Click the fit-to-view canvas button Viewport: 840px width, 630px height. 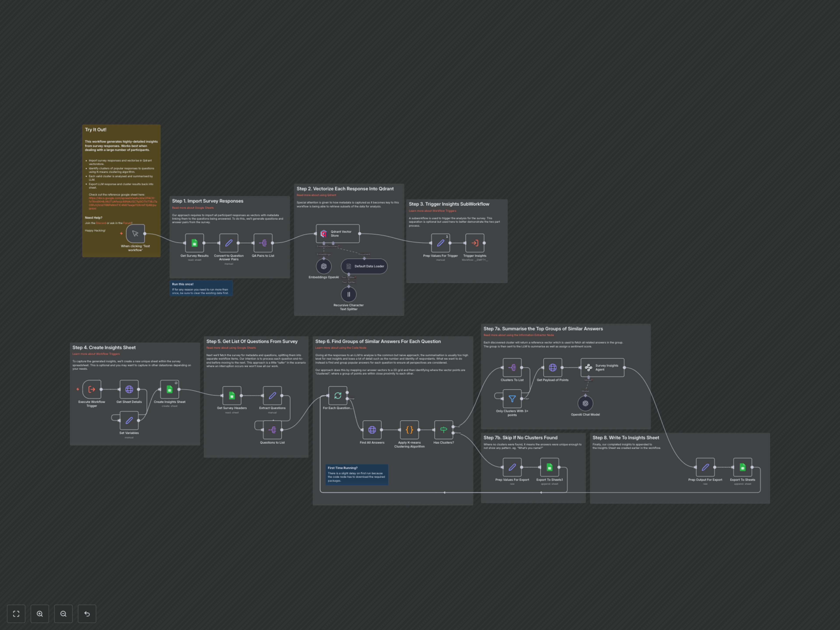coord(16,614)
